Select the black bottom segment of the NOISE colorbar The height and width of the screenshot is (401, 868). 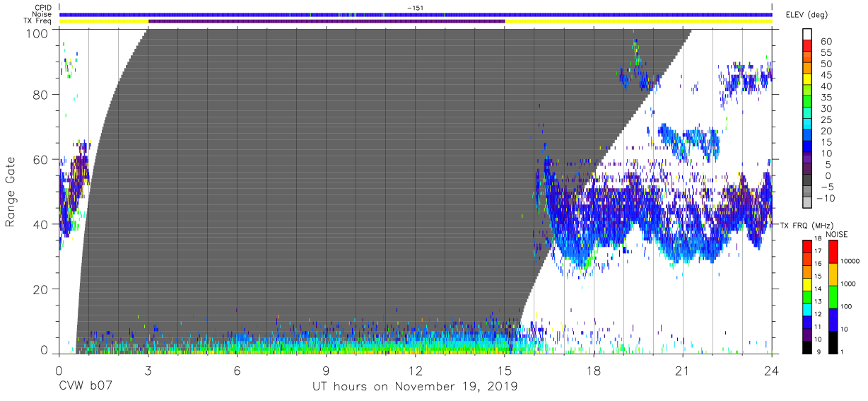click(833, 341)
